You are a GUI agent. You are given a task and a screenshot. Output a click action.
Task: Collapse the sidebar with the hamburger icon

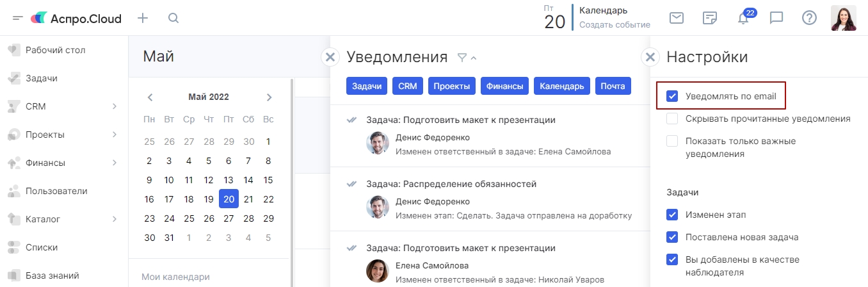click(x=18, y=18)
